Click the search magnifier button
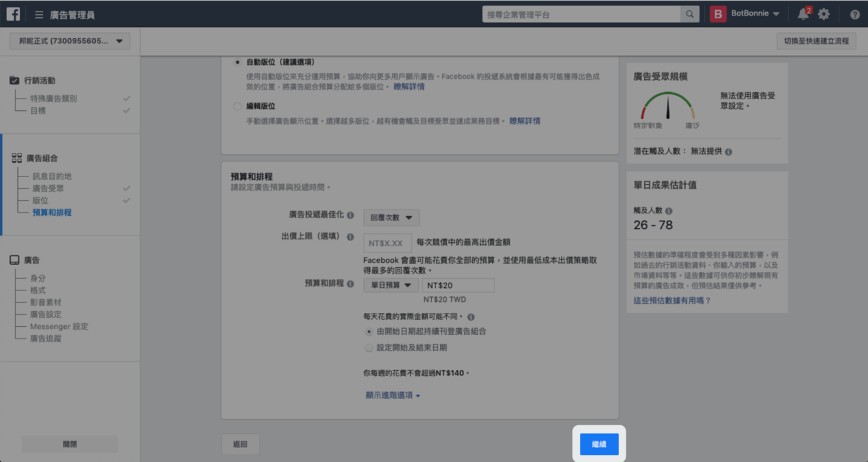The height and width of the screenshot is (462, 868). click(689, 14)
